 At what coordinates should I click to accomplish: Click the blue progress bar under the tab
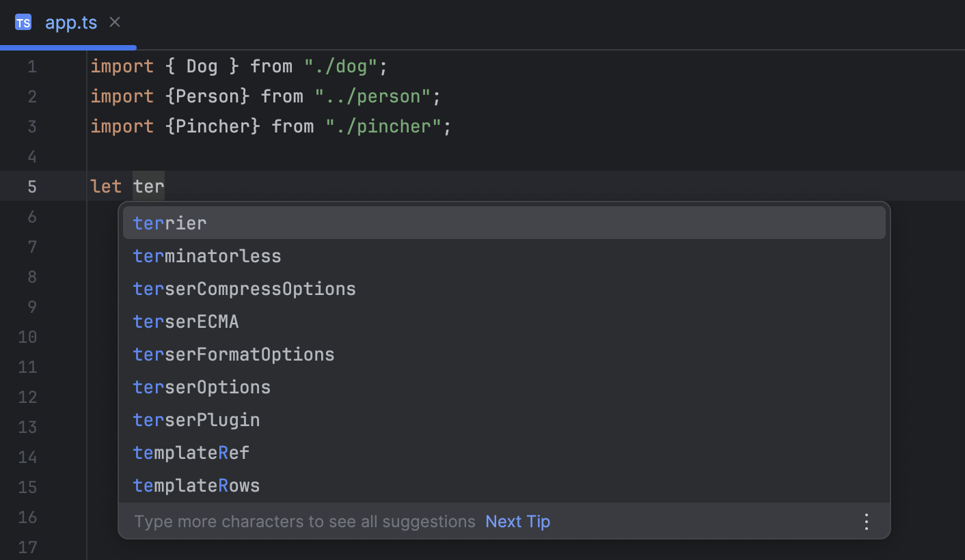pos(68,47)
